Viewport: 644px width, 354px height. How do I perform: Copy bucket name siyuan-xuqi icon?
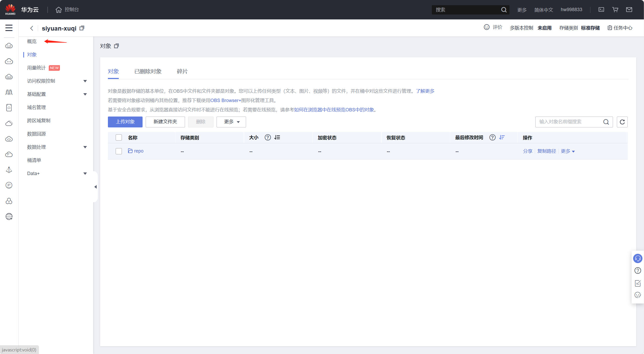point(82,28)
